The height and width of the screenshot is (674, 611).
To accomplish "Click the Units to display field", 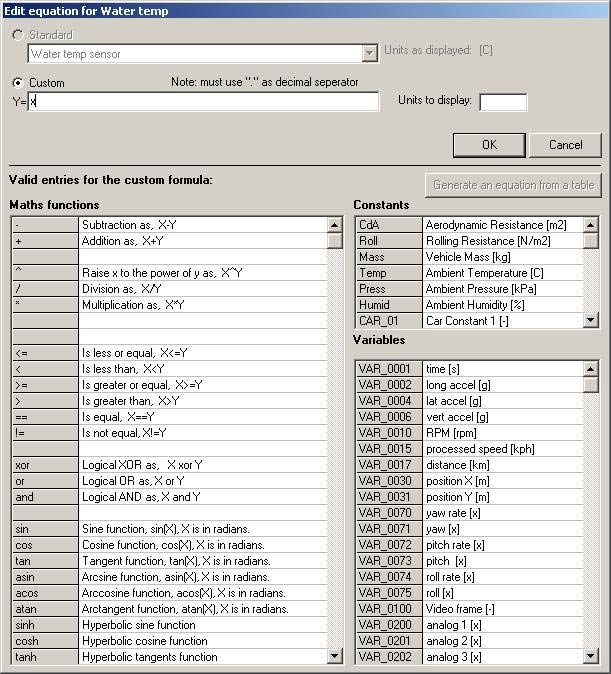I will (x=502, y=101).
